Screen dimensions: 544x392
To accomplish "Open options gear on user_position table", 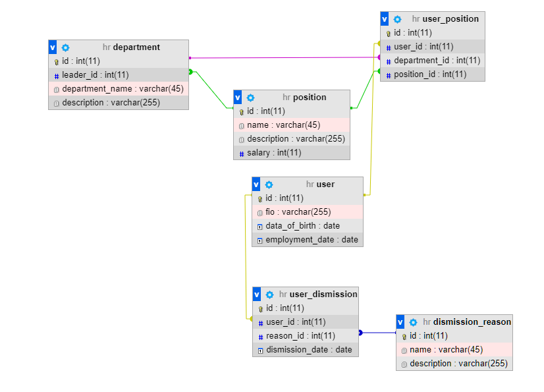I will (397, 19).
